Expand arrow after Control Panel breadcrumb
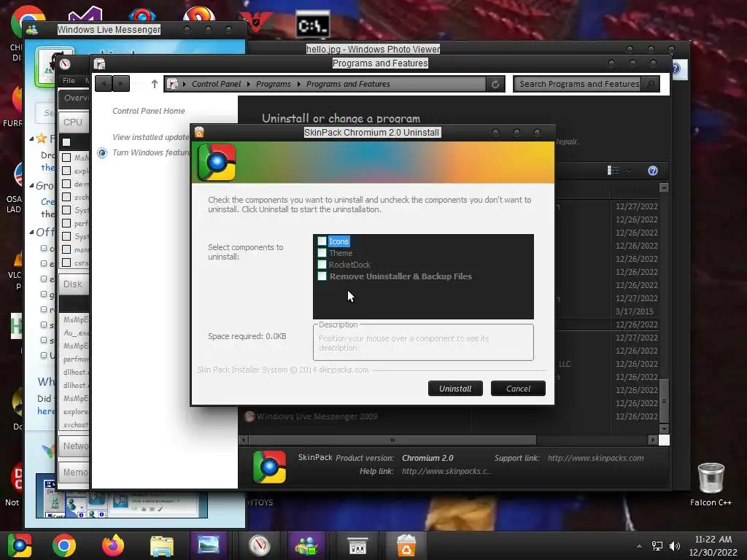 [248, 85]
